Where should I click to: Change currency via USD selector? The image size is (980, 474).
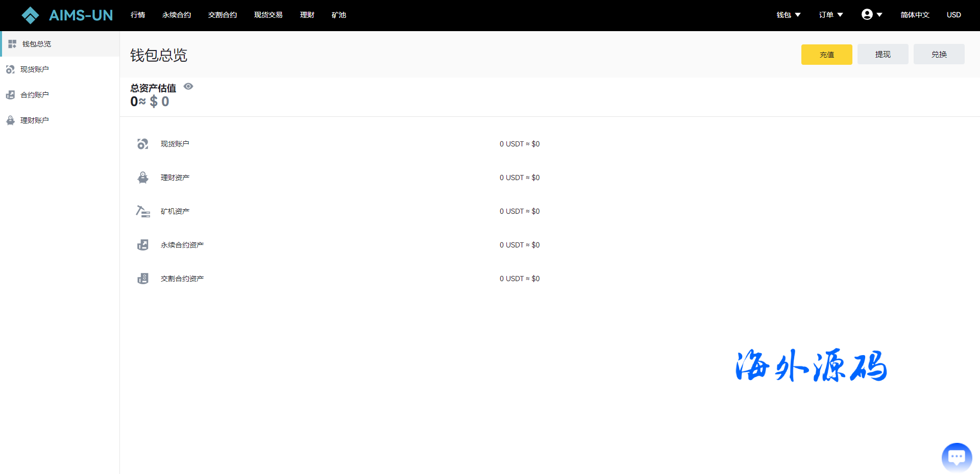pos(953,15)
